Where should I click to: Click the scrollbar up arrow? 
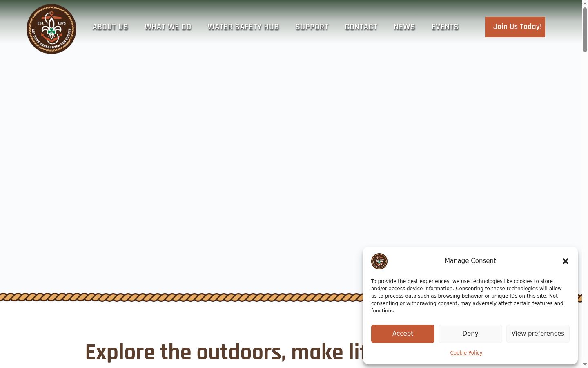(585, 3)
